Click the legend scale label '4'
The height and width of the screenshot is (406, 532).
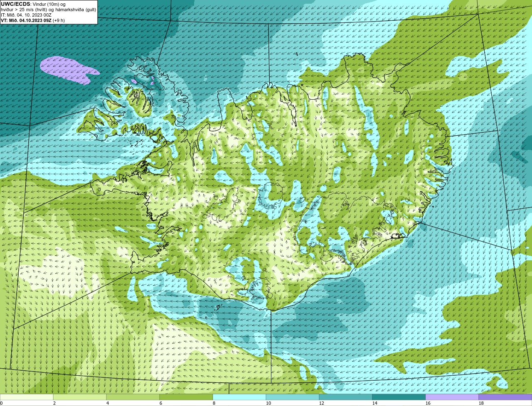(x=108, y=403)
